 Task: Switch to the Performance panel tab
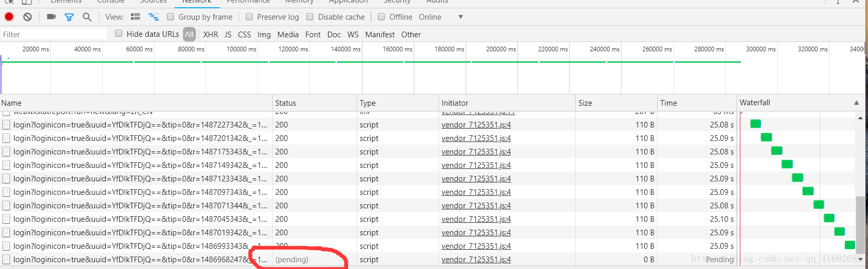[x=248, y=2]
